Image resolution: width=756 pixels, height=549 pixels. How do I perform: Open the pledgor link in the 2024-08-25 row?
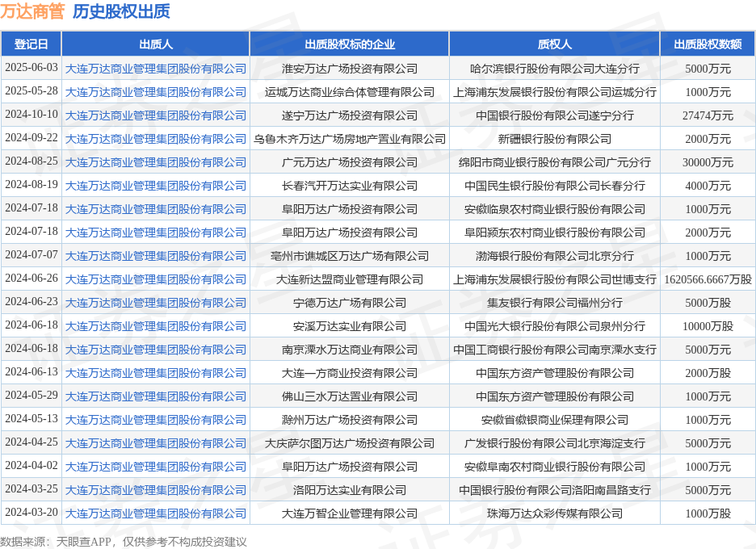(x=156, y=162)
